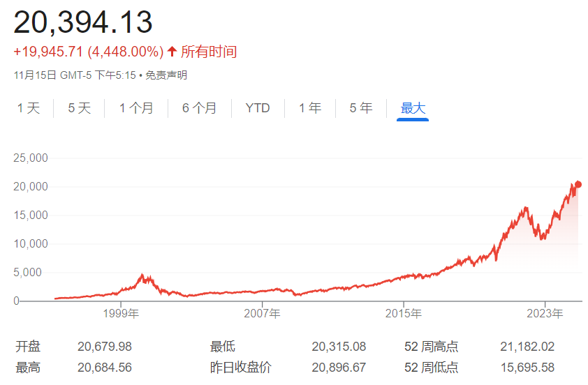Click the 25,000 y-axis label
This screenshot has height=385, width=588.
(31, 158)
